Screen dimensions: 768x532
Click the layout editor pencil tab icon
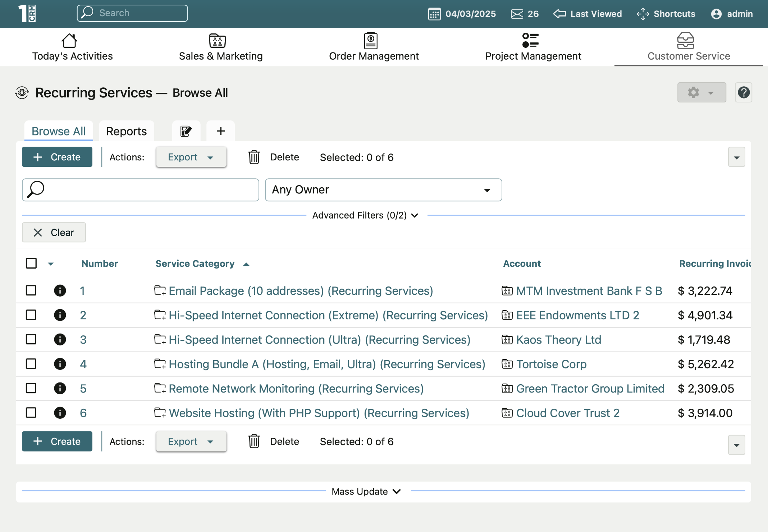coord(186,131)
